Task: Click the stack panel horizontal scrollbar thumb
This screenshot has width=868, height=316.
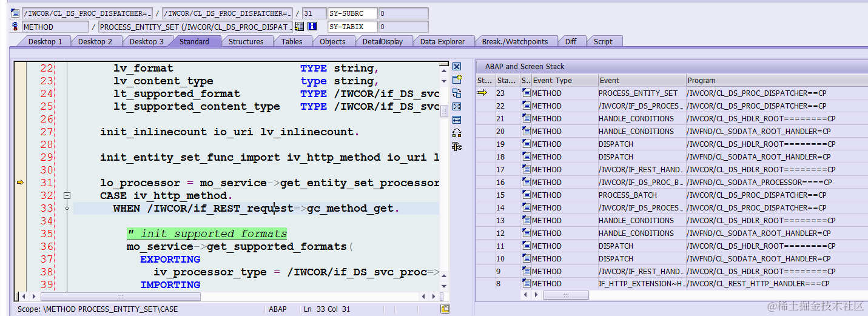Action: pos(566,295)
